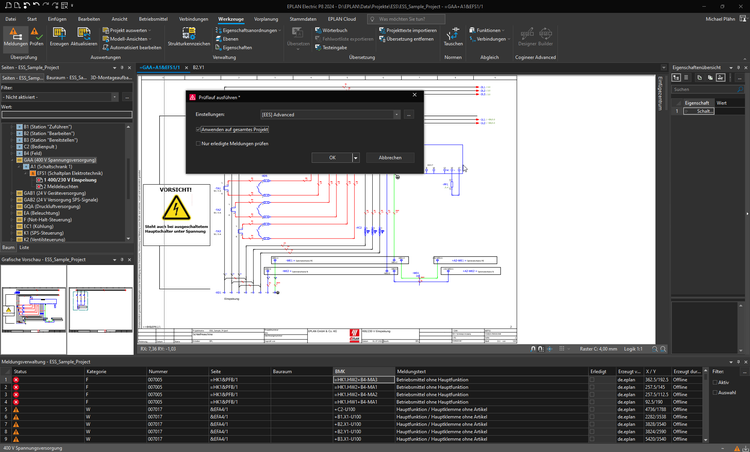
Task: Click Abbrechen to cancel the check run
Action: click(390, 158)
